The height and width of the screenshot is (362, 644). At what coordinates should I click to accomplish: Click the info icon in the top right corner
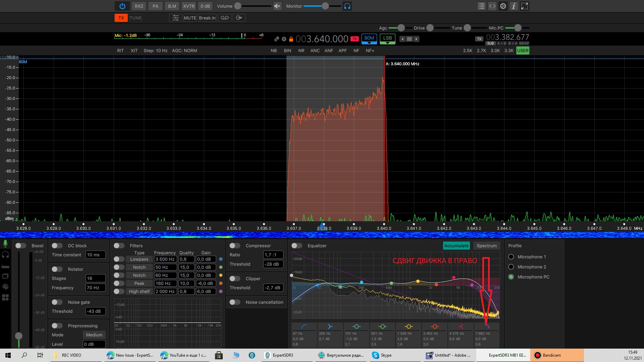click(514, 6)
